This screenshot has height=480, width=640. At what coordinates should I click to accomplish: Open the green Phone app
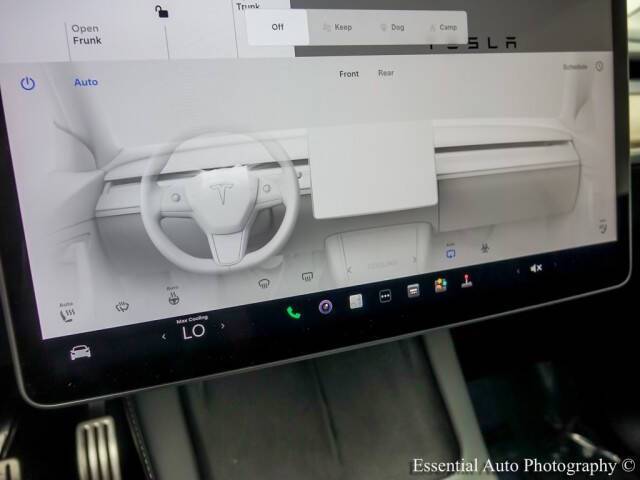click(x=293, y=312)
